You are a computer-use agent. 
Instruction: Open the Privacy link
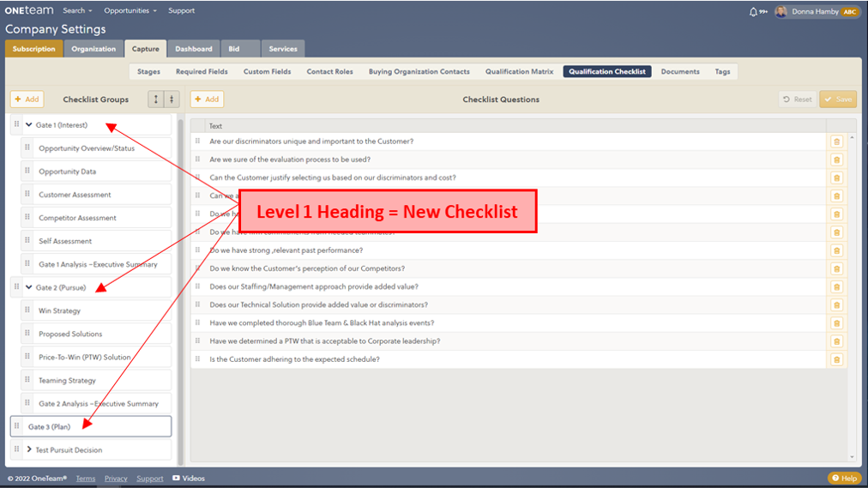click(x=116, y=479)
